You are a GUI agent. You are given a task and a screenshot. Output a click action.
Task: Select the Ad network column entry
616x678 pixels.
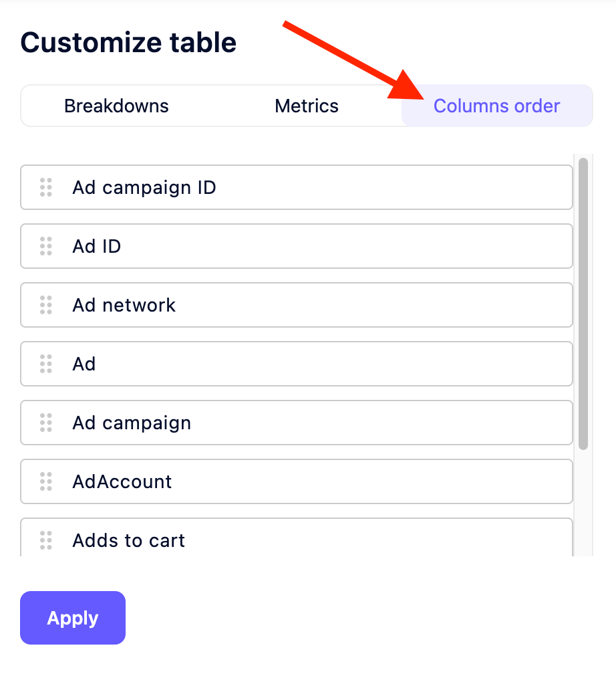(297, 305)
